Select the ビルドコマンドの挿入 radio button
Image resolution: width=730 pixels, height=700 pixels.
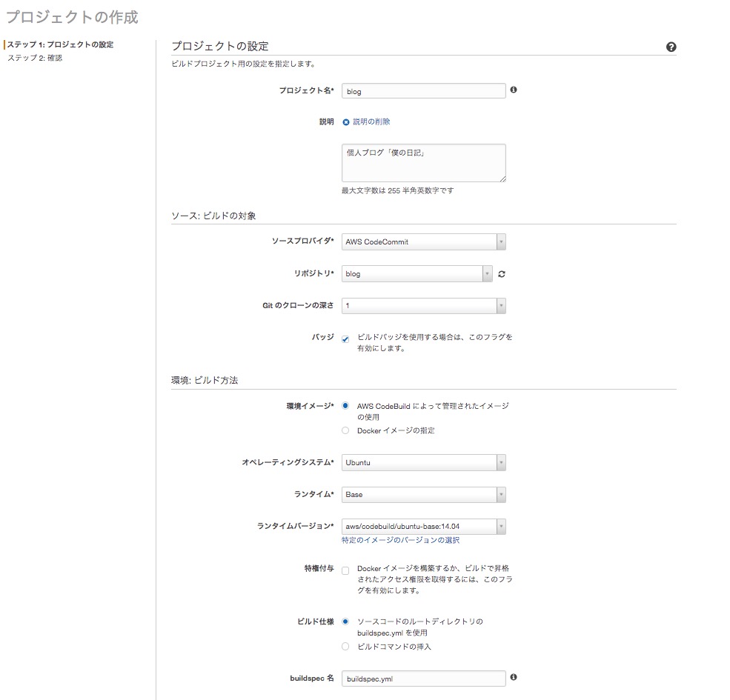click(345, 646)
